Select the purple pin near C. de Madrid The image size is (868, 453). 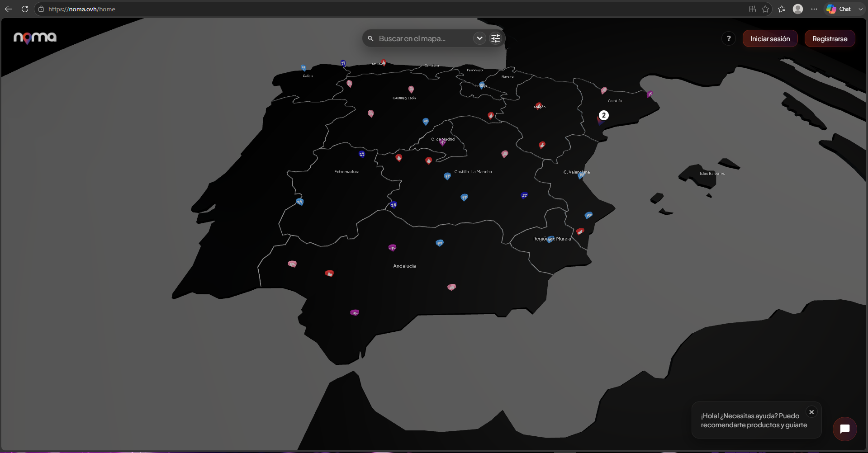[442, 142]
